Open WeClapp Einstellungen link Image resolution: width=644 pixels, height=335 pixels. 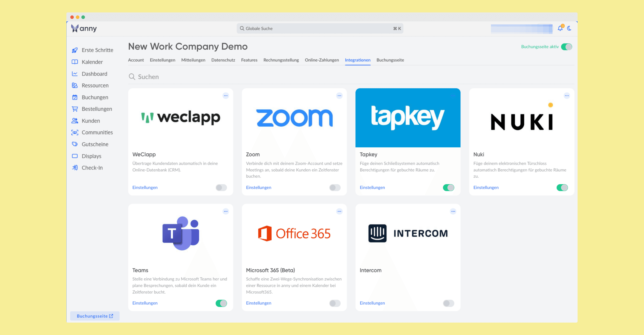pos(145,187)
